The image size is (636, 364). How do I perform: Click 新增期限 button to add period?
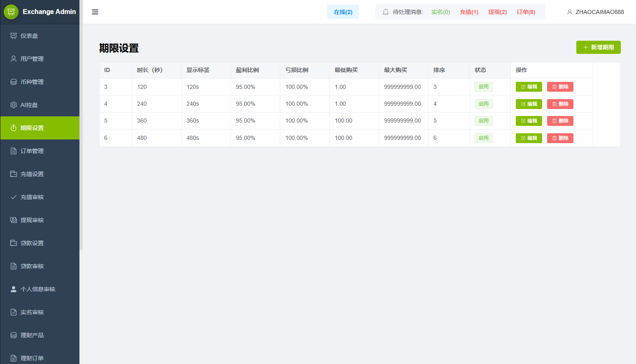pyautogui.click(x=598, y=47)
